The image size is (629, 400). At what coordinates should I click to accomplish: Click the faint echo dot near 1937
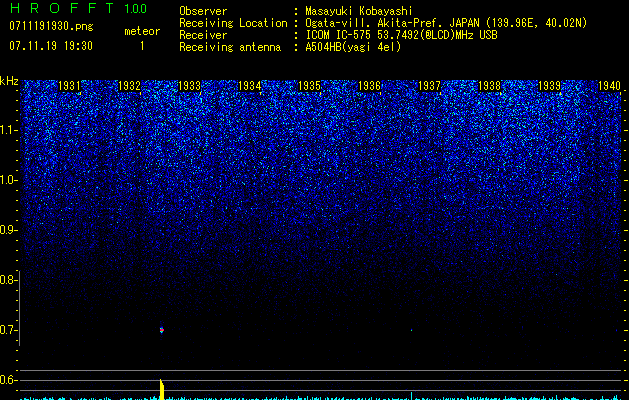tap(412, 330)
